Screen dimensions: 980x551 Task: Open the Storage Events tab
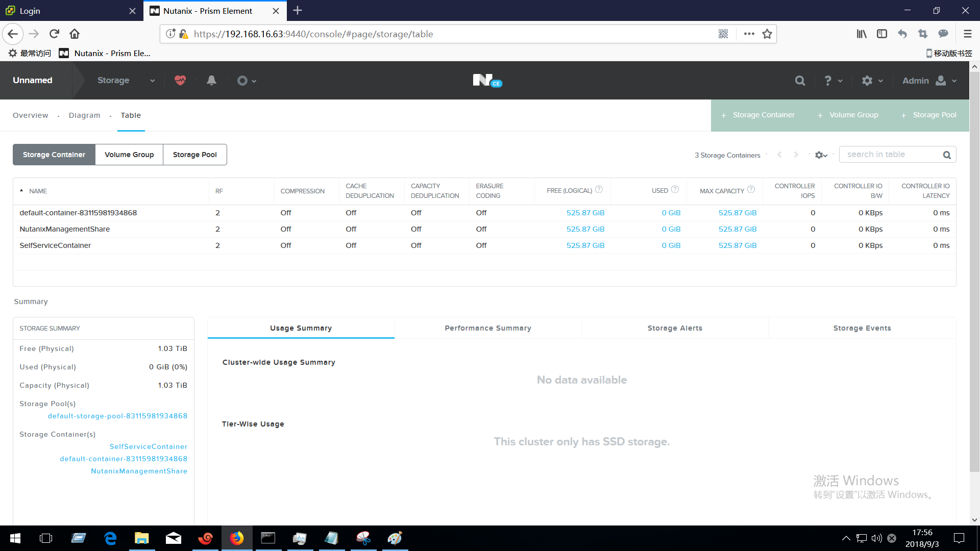coord(862,328)
